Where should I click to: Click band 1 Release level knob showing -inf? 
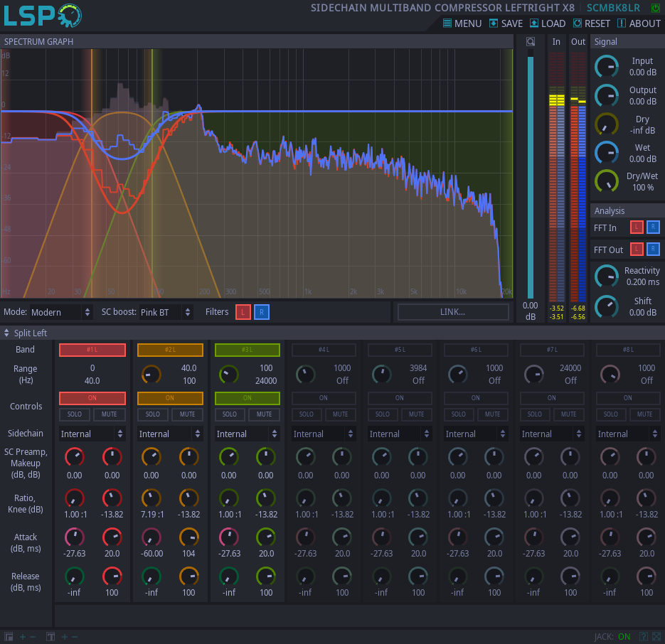point(75,576)
